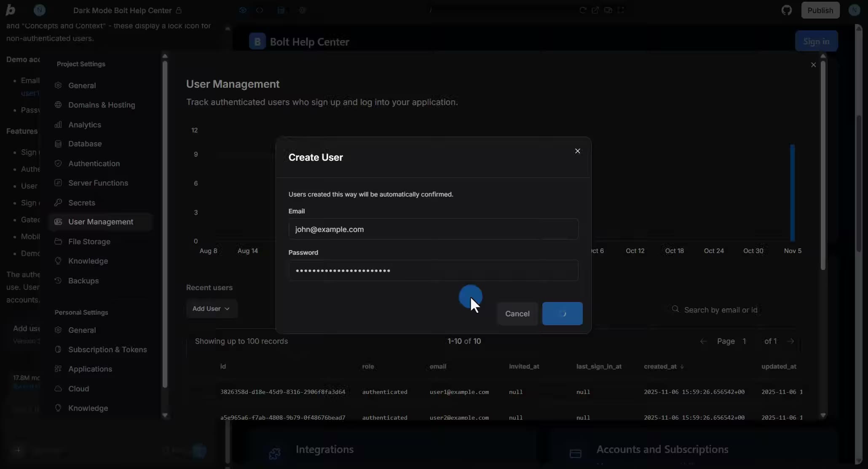Close the Project Settings panel
This screenshot has height=469, width=868.
click(x=813, y=65)
